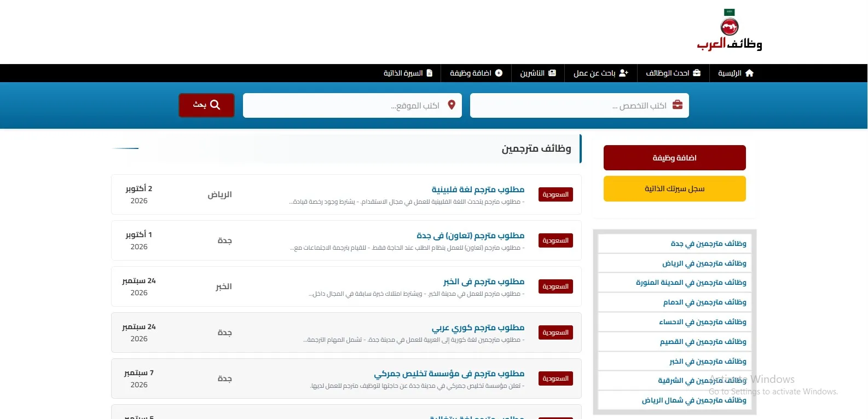
Task: Click the وظائف العرب site logo
Action: click(x=729, y=31)
